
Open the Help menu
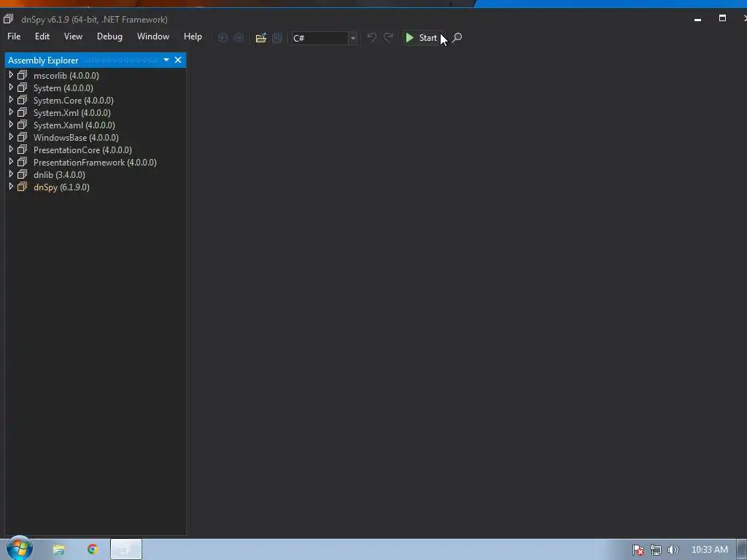tap(193, 36)
